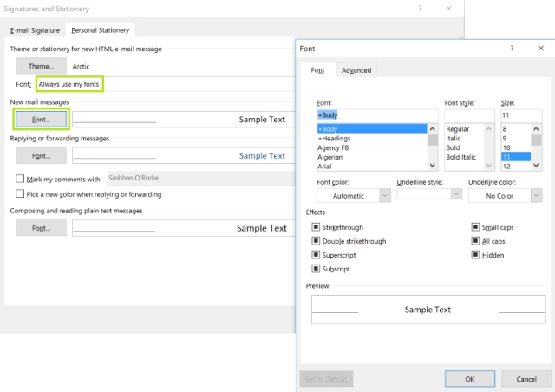The image size is (555, 392).
Task: Choose Bold Italic font style
Action: click(x=461, y=157)
